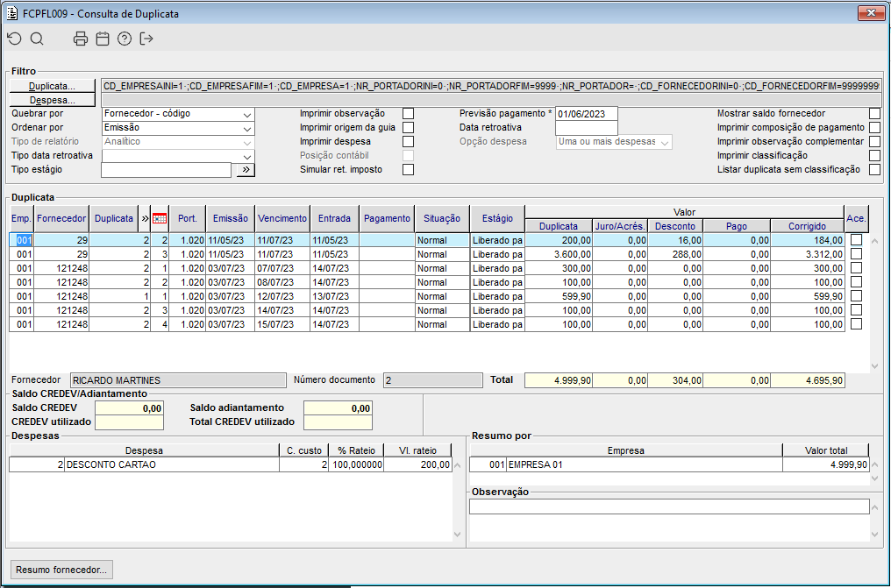Click the printer icon in toolbar
The height and width of the screenshot is (588, 891).
pyautogui.click(x=81, y=39)
